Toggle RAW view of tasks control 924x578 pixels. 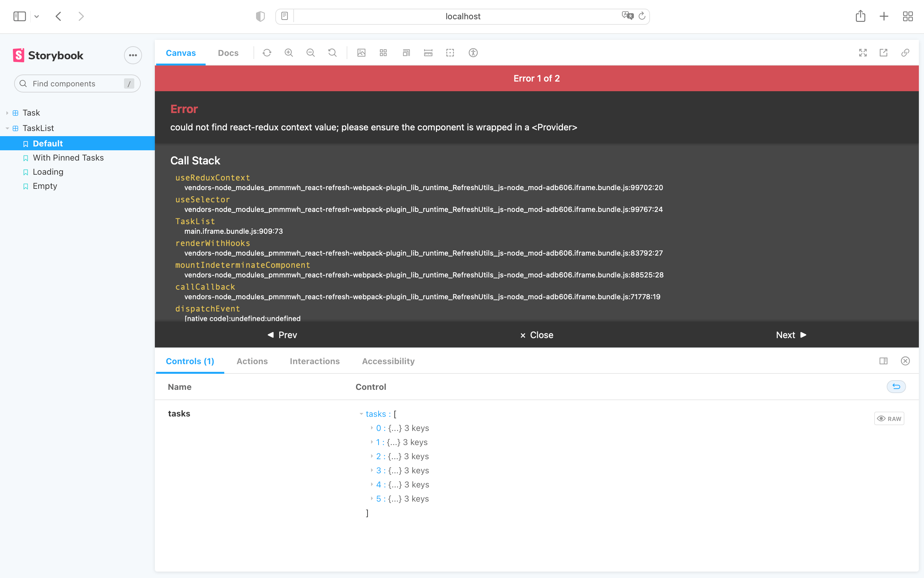coord(889,418)
